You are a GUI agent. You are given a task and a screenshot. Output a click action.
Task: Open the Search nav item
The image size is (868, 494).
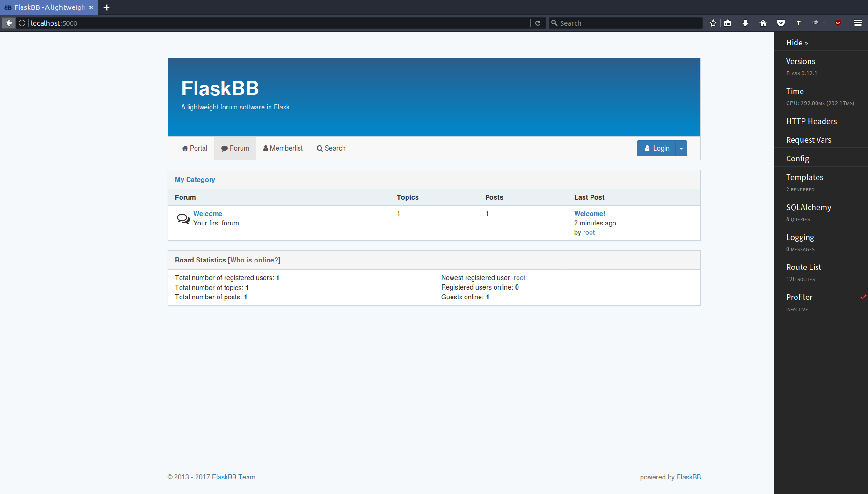(x=331, y=148)
